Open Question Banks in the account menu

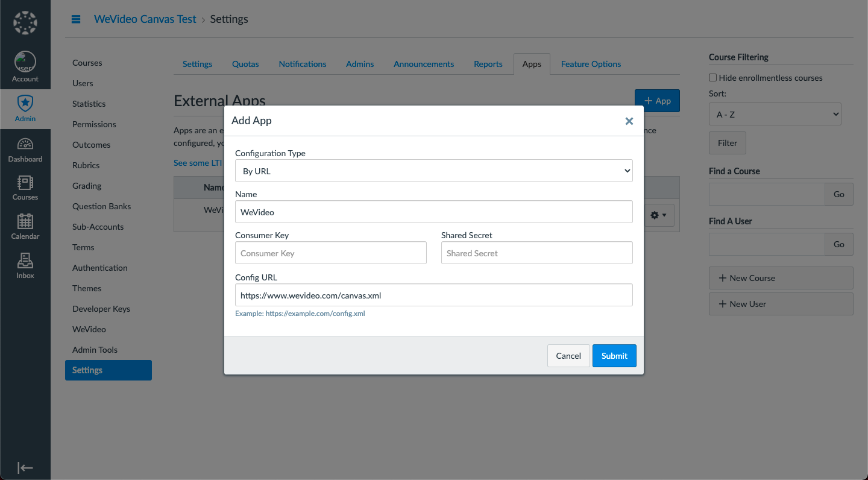[102, 206]
